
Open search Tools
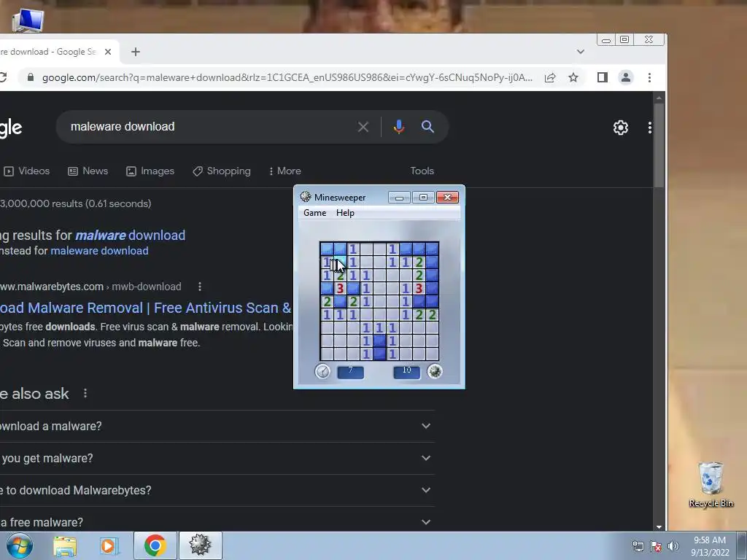pos(422,171)
